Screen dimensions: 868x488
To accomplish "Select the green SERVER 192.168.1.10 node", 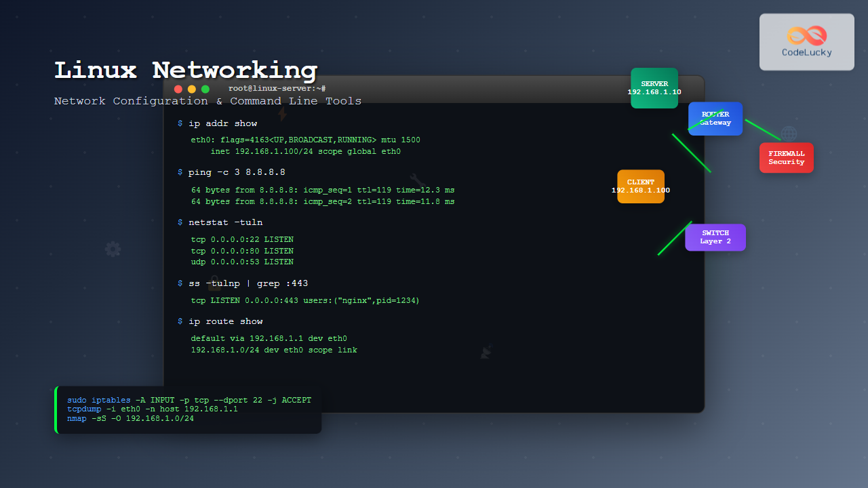I will point(654,88).
